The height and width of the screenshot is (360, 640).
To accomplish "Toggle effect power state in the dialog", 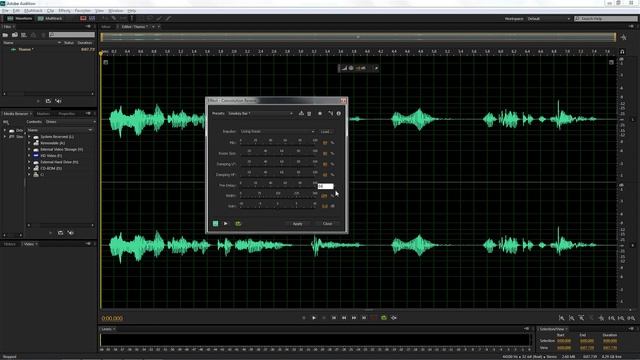I will pos(216,224).
